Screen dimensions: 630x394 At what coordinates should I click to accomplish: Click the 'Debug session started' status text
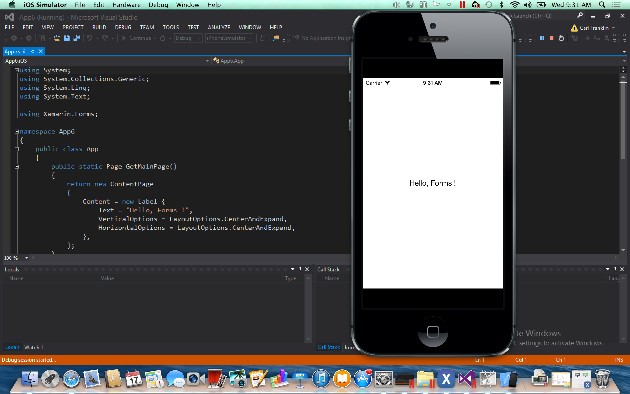coord(29,360)
